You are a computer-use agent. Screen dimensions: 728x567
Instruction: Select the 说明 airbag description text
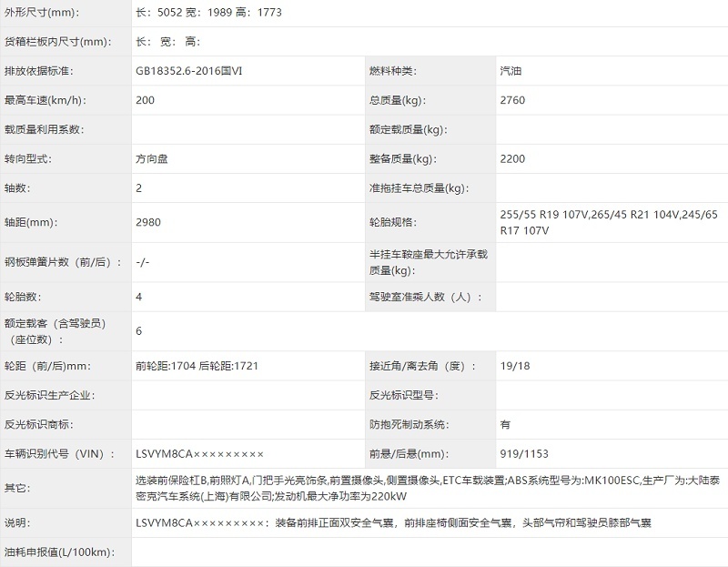(393, 523)
